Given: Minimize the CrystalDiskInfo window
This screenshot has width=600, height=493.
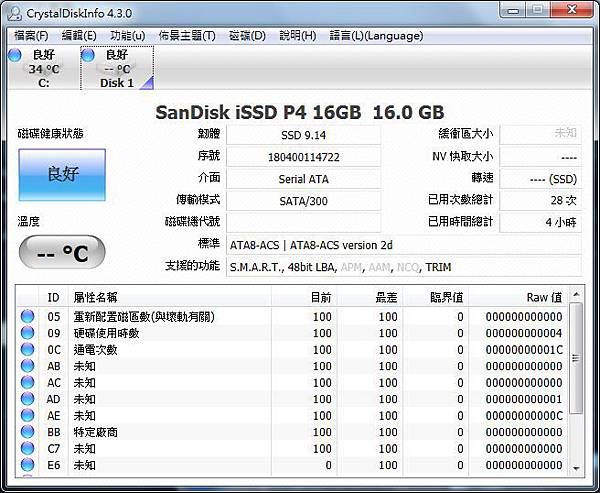Looking at the screenshot, I should pos(513,10).
